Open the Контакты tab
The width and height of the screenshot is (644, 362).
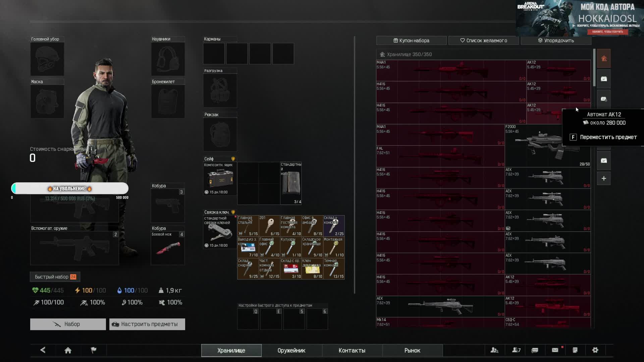(x=352, y=351)
